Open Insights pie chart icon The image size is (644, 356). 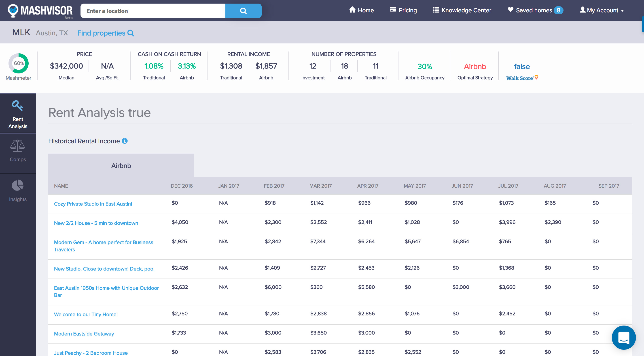(17, 186)
